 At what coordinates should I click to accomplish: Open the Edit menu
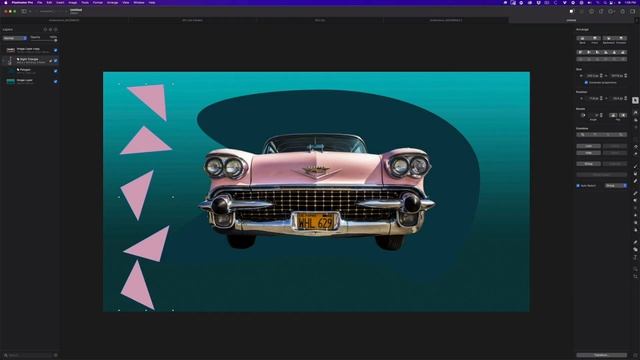(x=49, y=2)
